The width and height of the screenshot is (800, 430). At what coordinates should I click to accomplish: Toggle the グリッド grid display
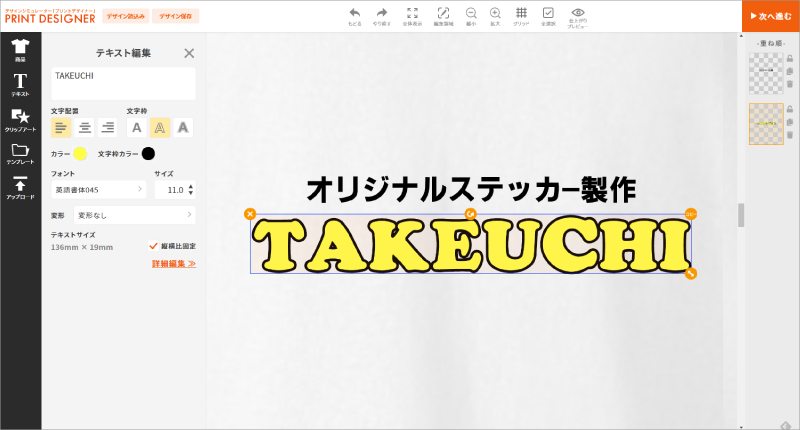pyautogui.click(x=521, y=14)
